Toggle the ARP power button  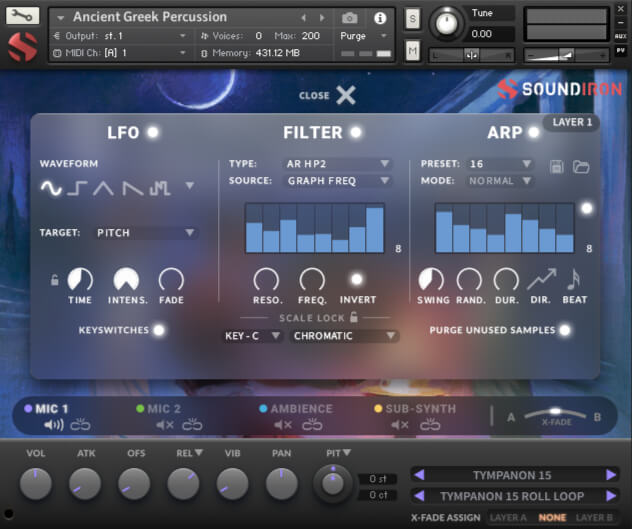(534, 132)
